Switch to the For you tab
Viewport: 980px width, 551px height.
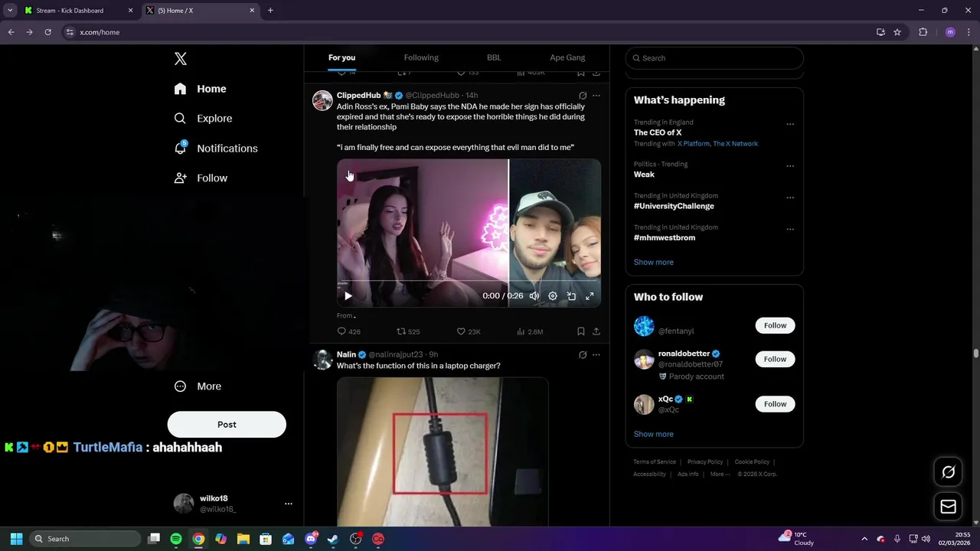pos(341,57)
